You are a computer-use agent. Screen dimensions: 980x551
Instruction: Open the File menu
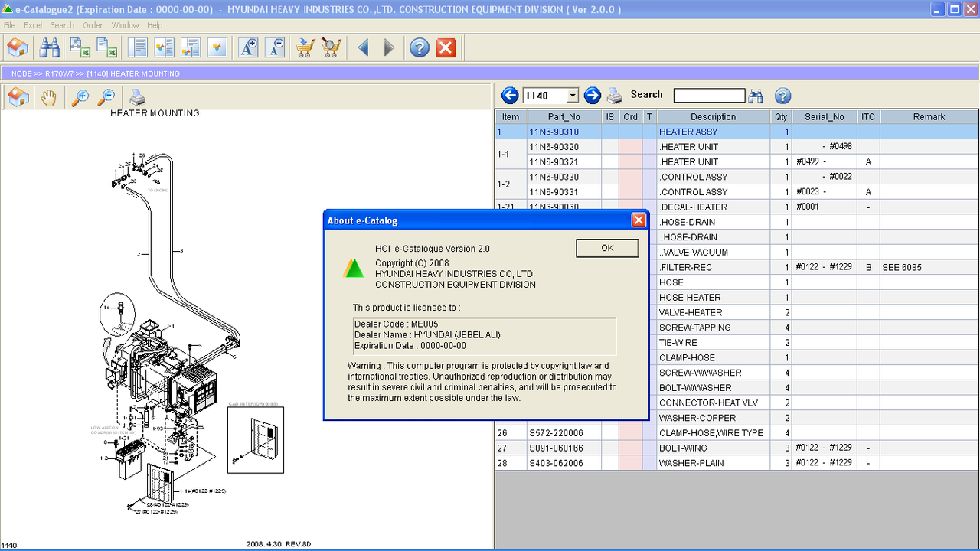[x=9, y=25]
